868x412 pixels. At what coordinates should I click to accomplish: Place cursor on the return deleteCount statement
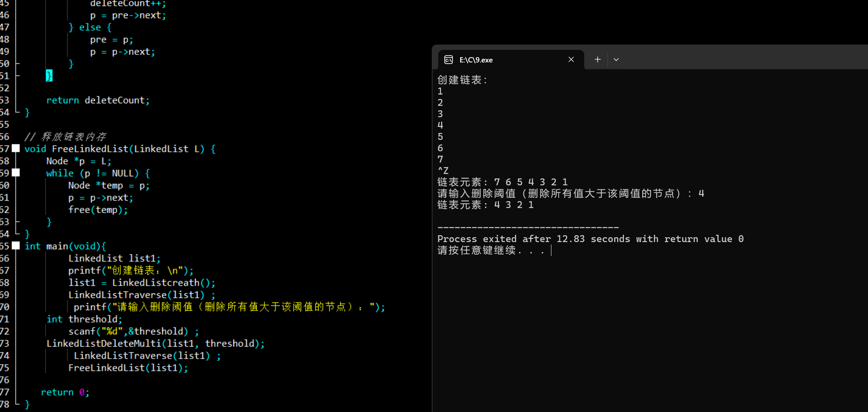coord(98,100)
